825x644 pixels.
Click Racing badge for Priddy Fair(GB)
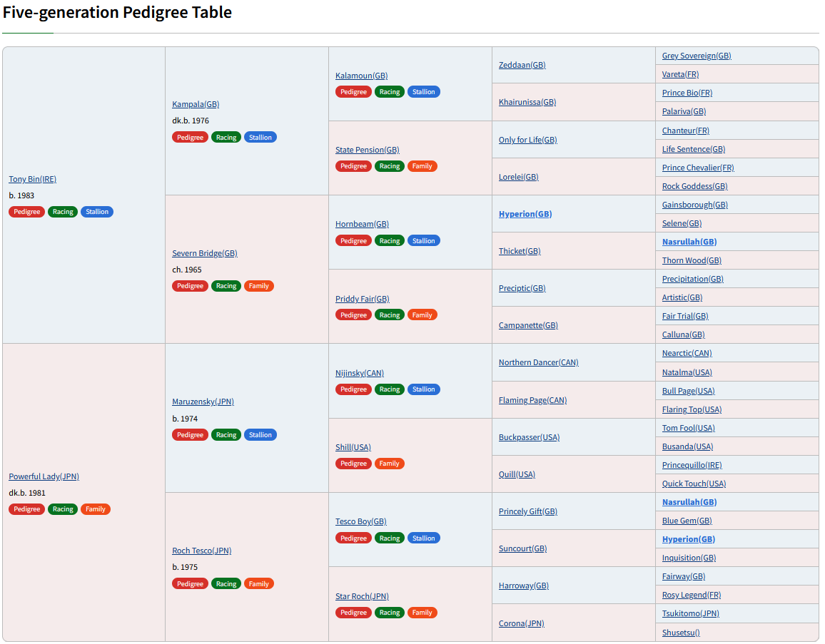pos(390,315)
